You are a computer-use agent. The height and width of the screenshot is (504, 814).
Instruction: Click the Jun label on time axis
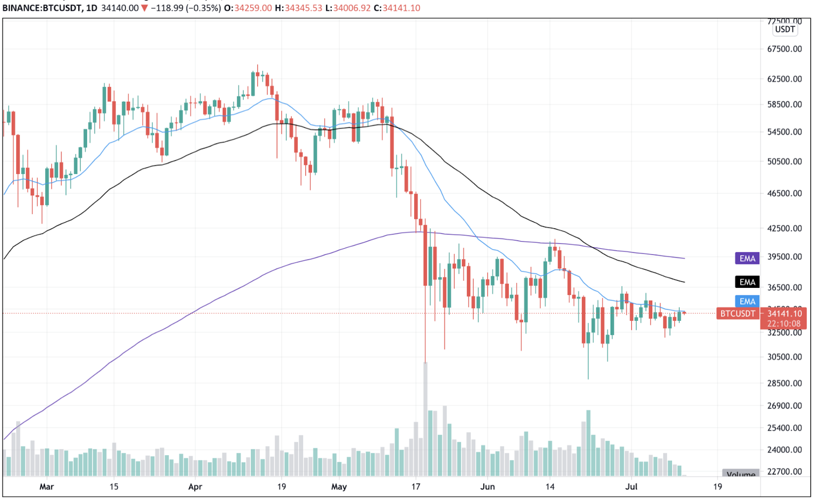pyautogui.click(x=487, y=487)
